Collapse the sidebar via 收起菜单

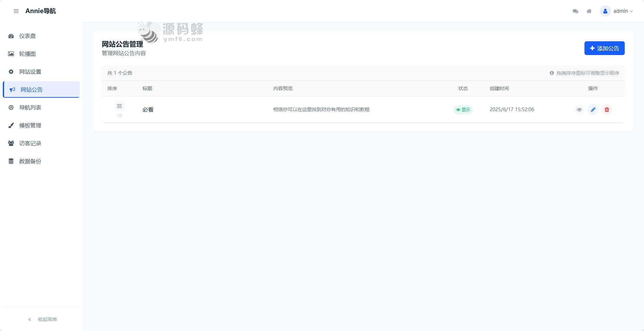coord(42,319)
